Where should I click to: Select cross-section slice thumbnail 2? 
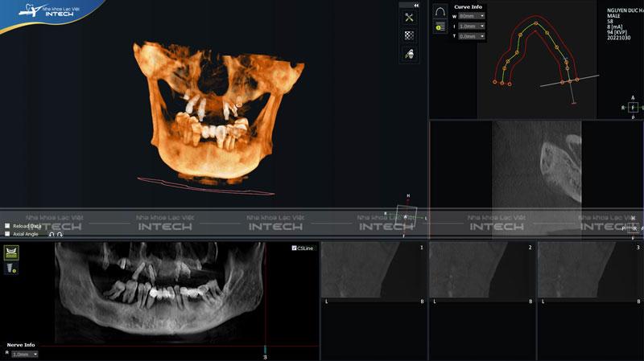pyautogui.click(x=481, y=273)
